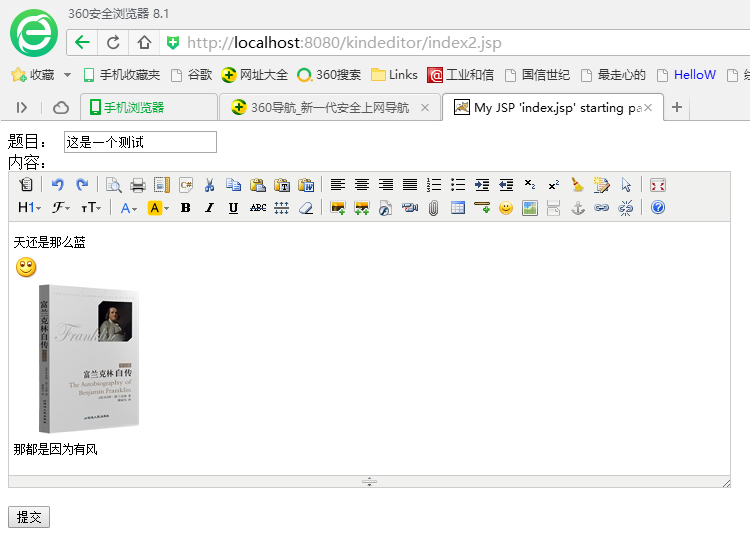The image size is (750, 533).
Task: Click the anchor icon in toolbar
Action: point(577,208)
